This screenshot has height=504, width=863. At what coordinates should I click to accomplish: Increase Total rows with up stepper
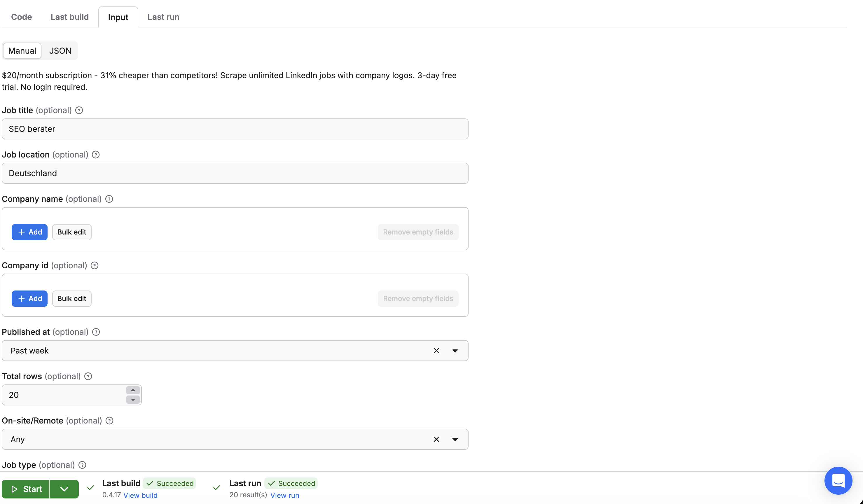[x=133, y=390]
